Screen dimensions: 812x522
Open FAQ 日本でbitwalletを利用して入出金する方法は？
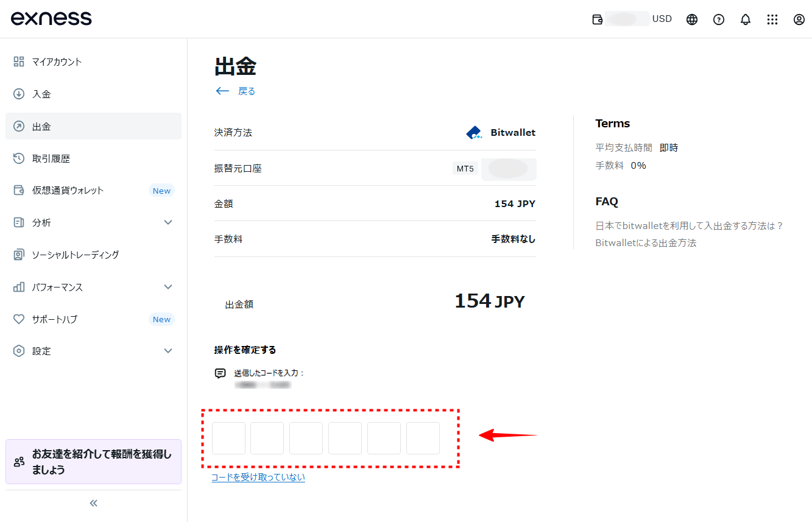coord(690,225)
